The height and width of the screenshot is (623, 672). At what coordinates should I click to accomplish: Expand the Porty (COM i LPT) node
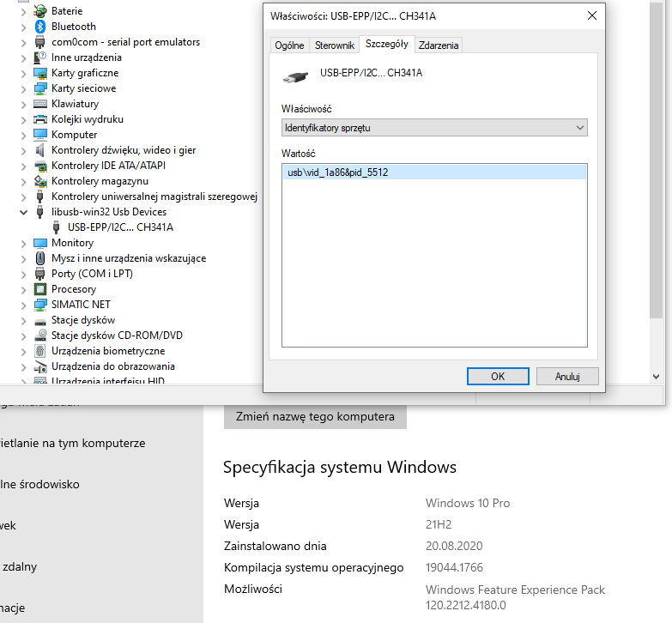point(24,274)
